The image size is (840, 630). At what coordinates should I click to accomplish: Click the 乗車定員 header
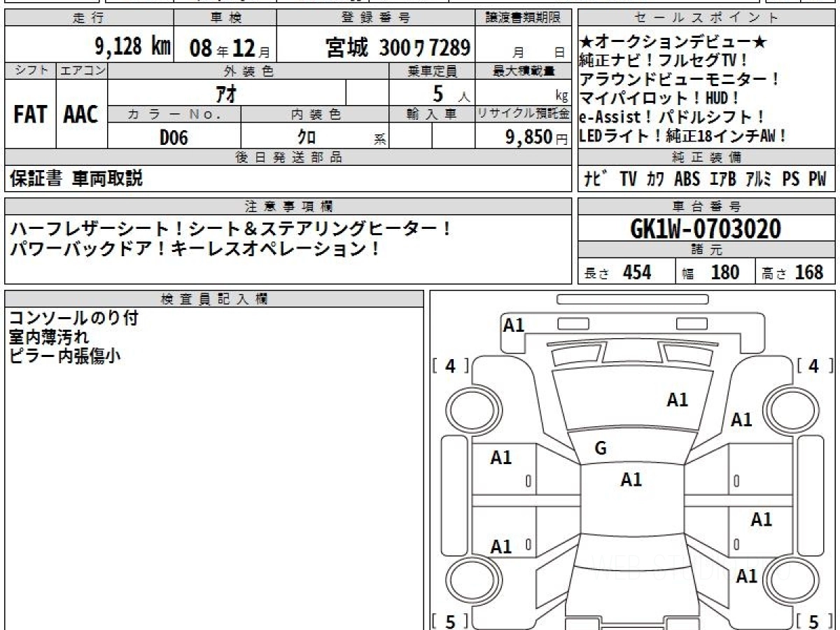[432, 71]
